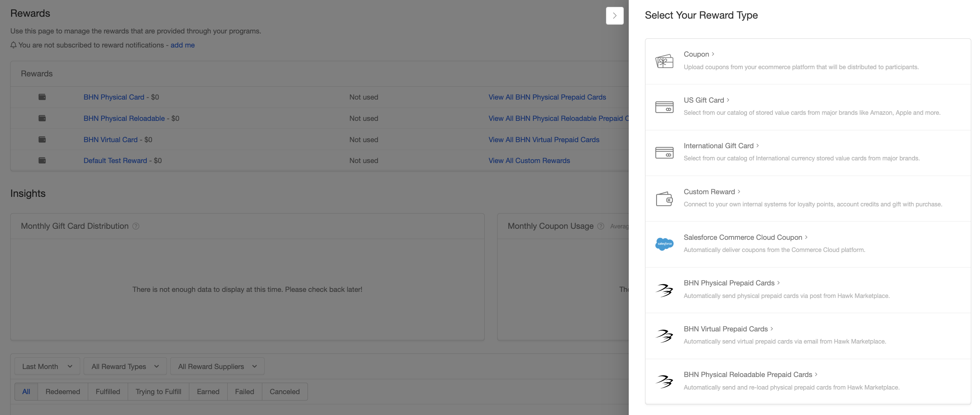Image resolution: width=980 pixels, height=415 pixels.
Task: Click the chevron next to US Gift Card
Action: tap(728, 100)
